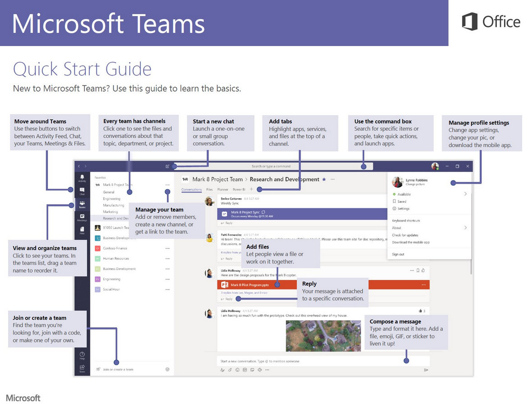Expand 3 replies from Lee, Megan, and Enrico
Viewport: 532px width, 404px height.
pos(244,293)
